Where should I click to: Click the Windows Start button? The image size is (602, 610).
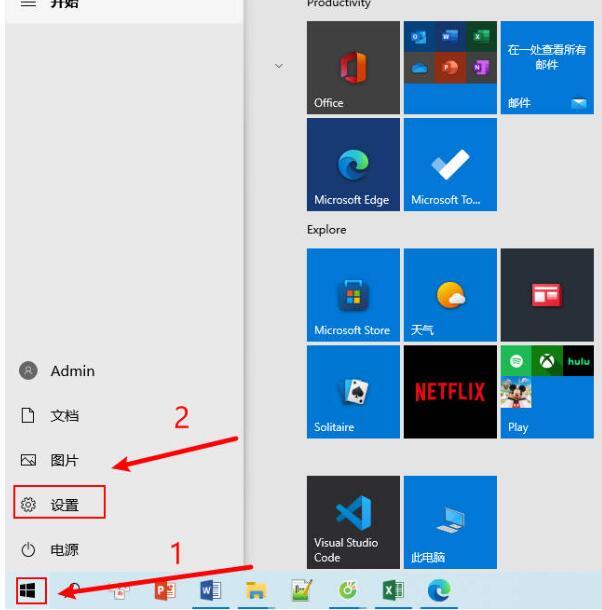point(28,591)
